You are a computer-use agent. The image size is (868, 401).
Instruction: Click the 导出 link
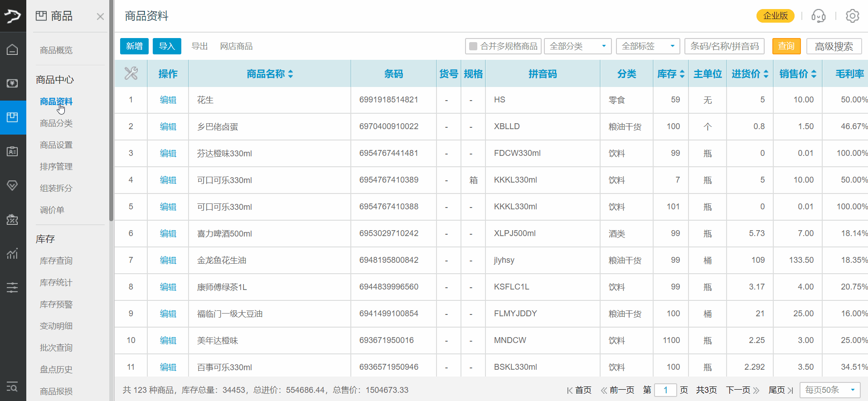(x=199, y=46)
